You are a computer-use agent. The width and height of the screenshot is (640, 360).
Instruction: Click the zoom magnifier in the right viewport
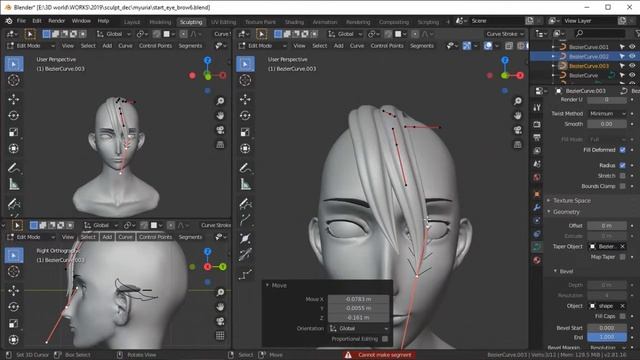(518, 101)
